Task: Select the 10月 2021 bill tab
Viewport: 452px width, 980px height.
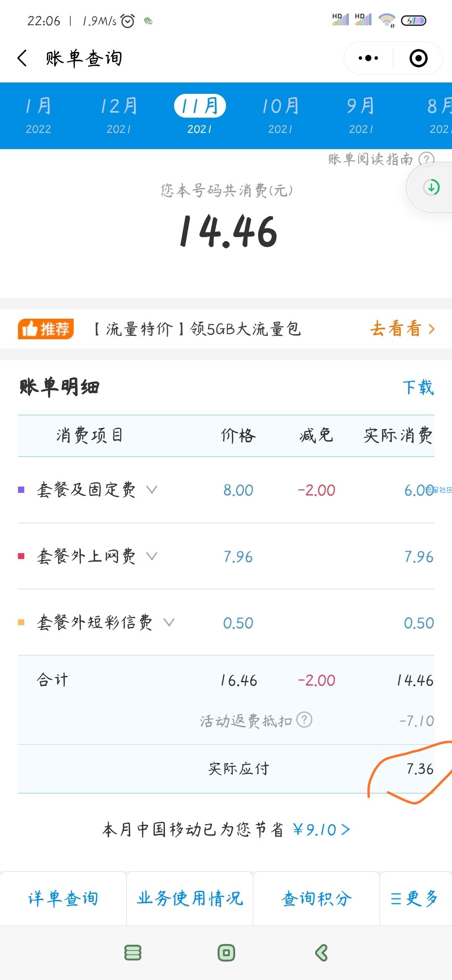Action: [x=280, y=116]
